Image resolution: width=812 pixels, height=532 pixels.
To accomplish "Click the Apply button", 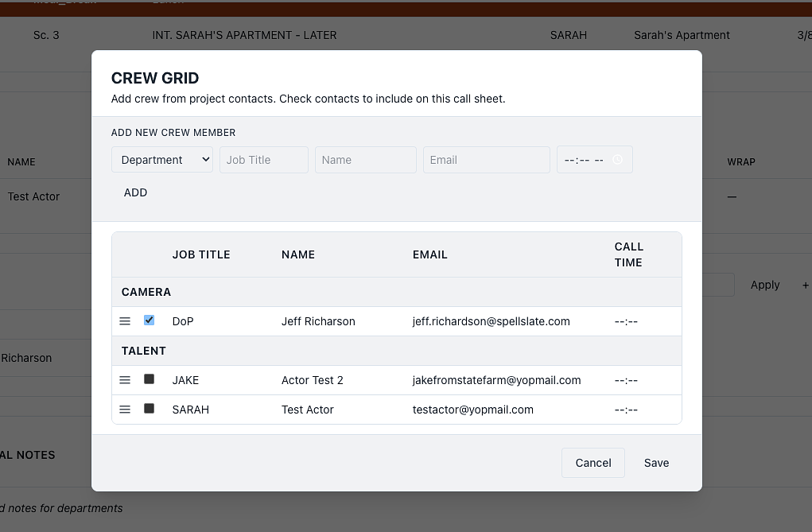I will click(764, 285).
